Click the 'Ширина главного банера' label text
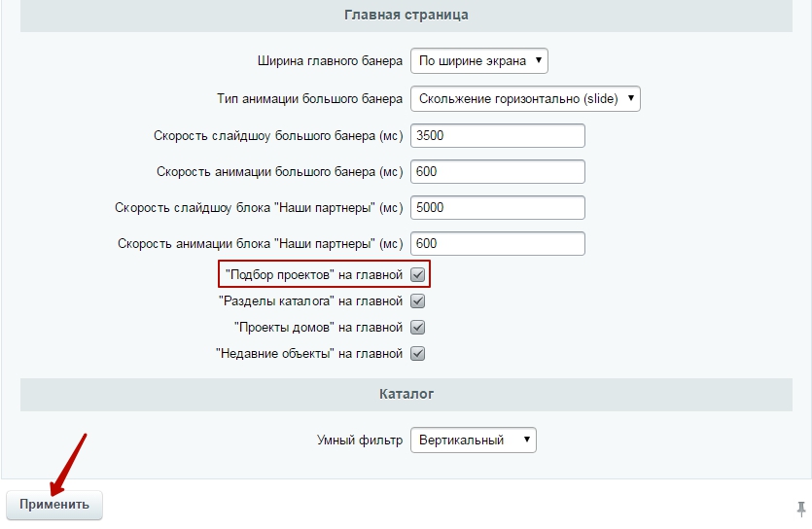Screen dimensions: 812x529 (329, 61)
